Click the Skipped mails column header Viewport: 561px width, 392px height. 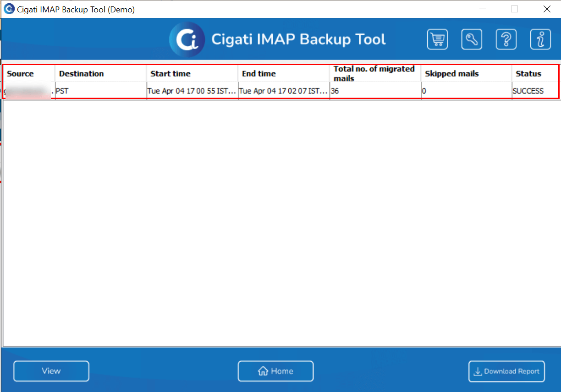(466, 73)
